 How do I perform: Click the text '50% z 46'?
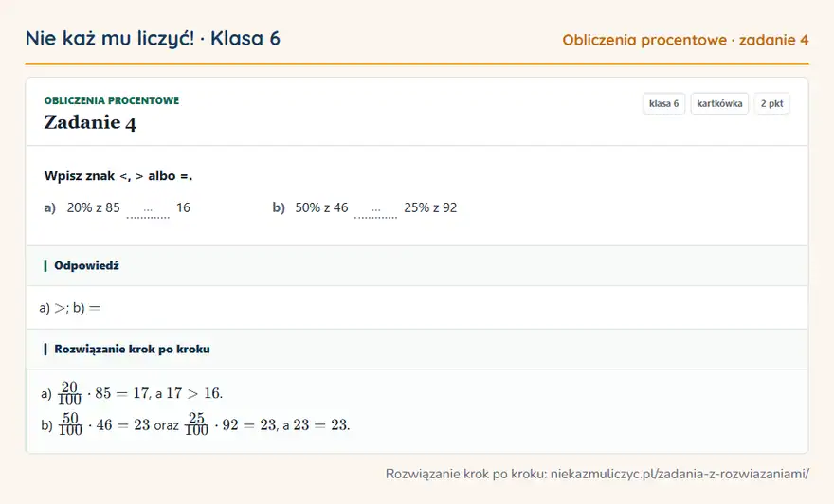click(321, 207)
